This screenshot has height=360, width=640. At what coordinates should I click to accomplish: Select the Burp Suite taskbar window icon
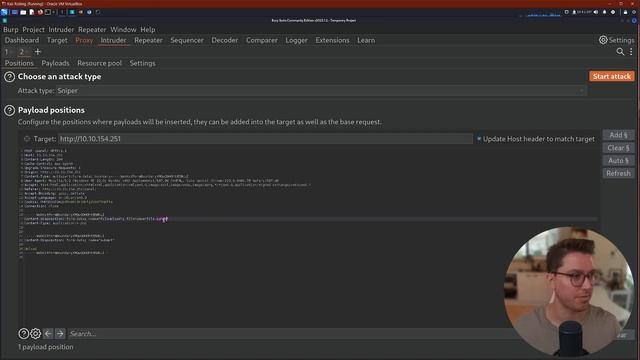click(72, 12)
